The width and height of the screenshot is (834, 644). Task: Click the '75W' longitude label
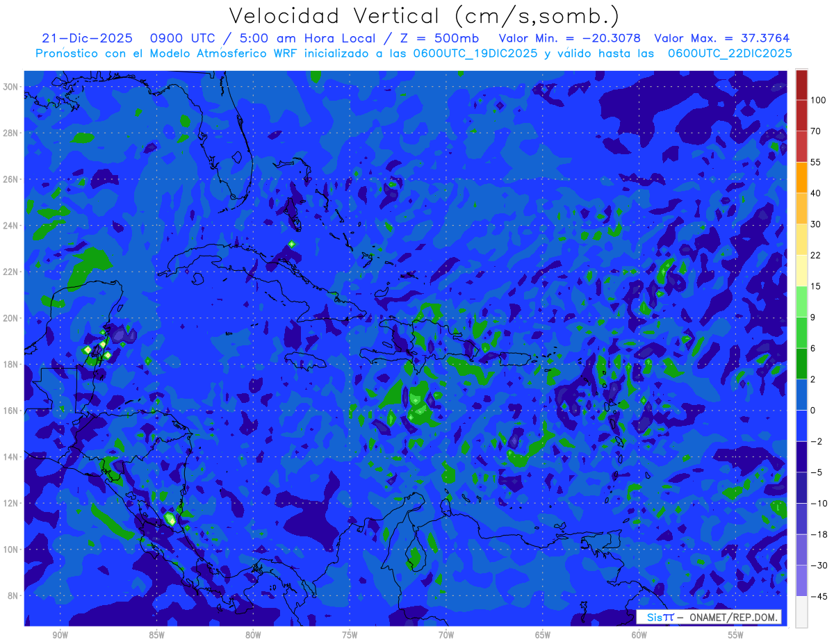[350, 636]
